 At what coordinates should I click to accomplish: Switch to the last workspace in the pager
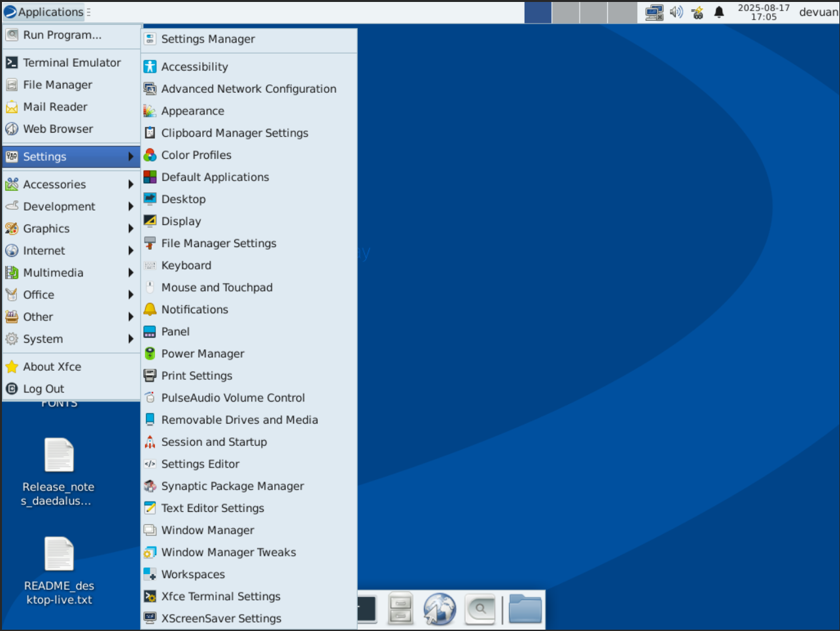click(622, 12)
